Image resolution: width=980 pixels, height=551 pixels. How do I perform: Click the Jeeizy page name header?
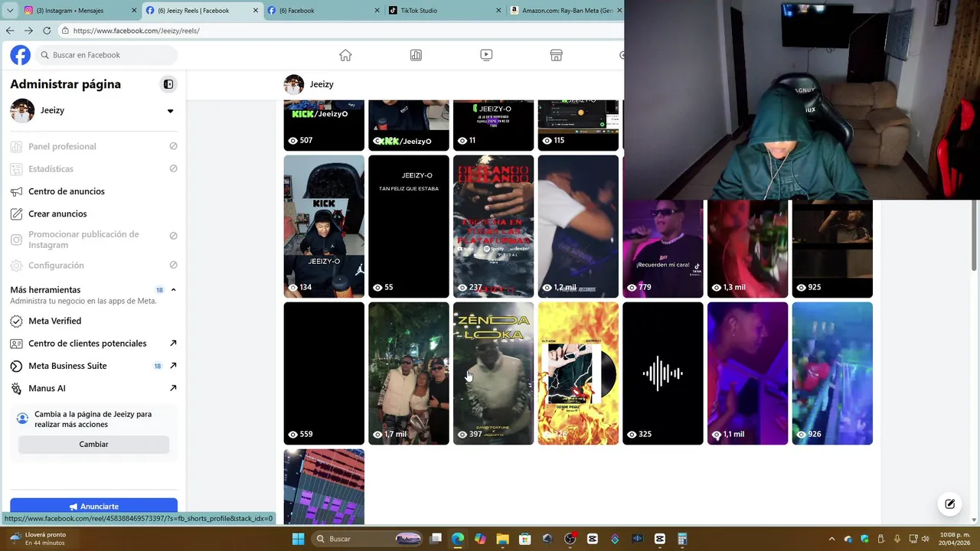[x=322, y=84]
